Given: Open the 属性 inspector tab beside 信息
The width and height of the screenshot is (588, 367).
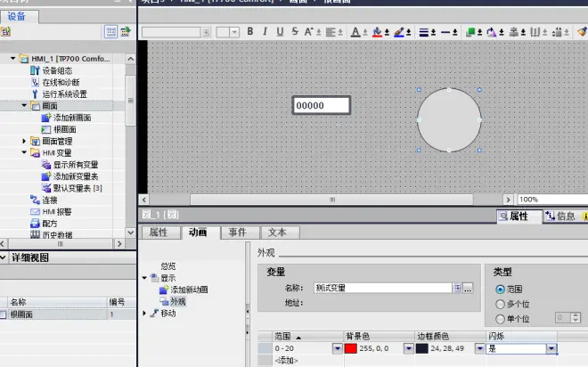Looking at the screenshot, I should point(519,216).
